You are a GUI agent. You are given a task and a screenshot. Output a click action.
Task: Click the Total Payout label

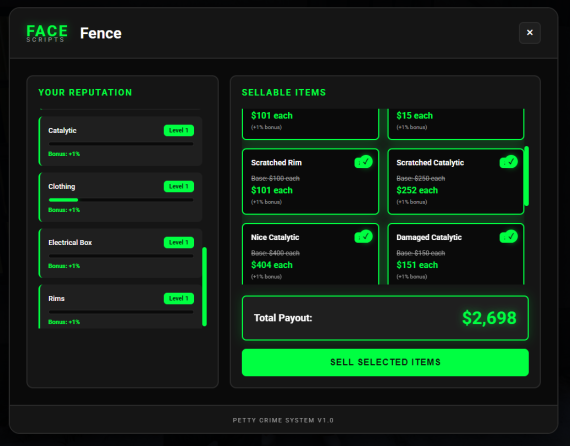click(x=283, y=318)
